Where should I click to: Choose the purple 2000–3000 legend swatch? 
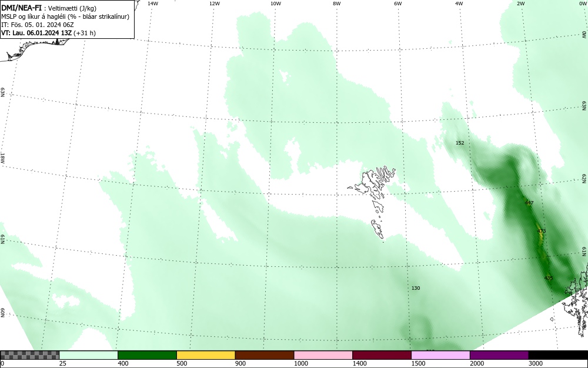coord(499,355)
